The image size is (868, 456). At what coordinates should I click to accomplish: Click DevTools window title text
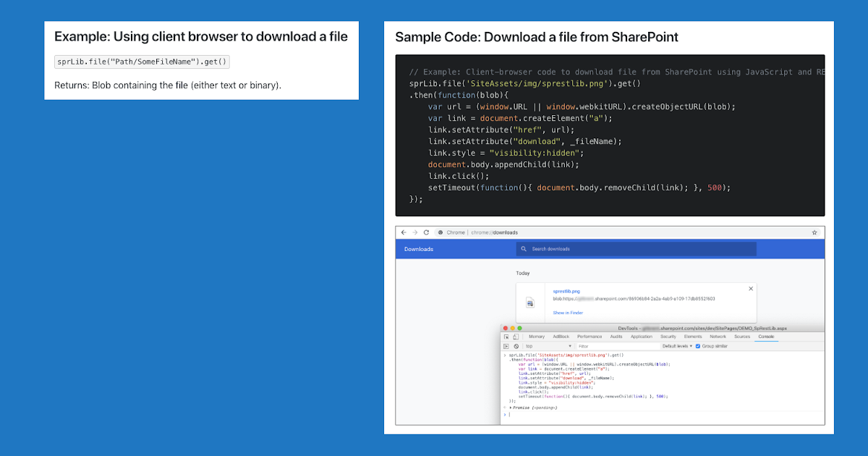point(702,328)
